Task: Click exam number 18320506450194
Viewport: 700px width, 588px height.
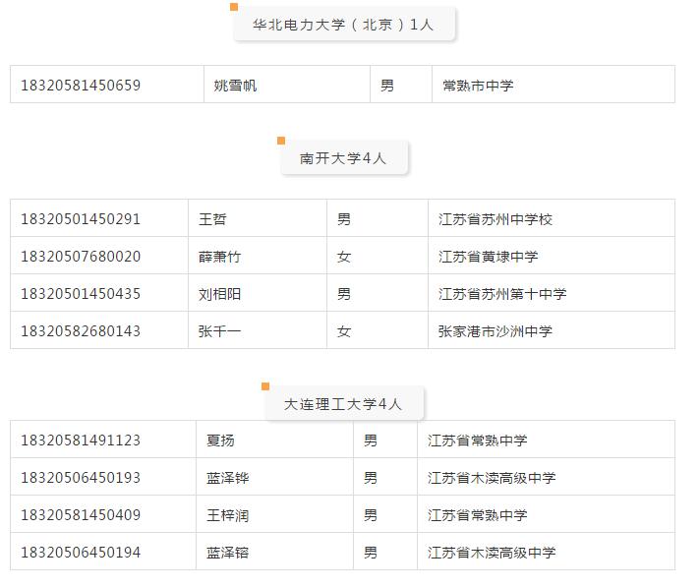Action: pyautogui.click(x=81, y=553)
